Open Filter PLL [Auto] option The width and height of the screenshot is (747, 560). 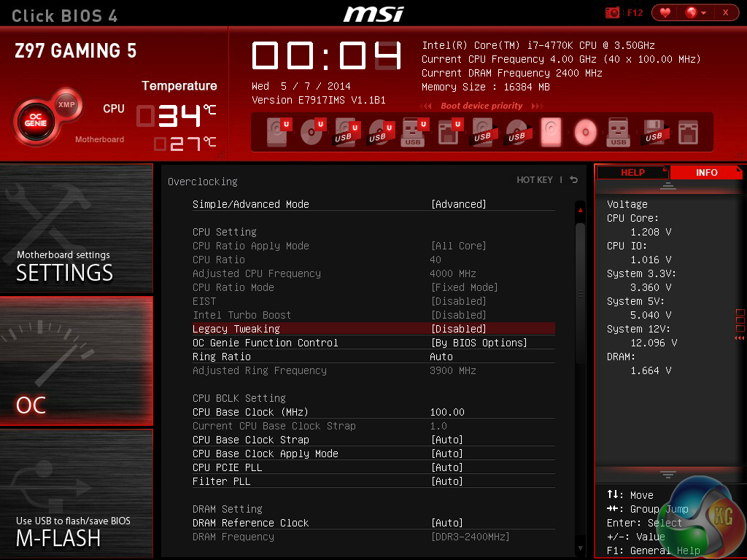click(447, 481)
